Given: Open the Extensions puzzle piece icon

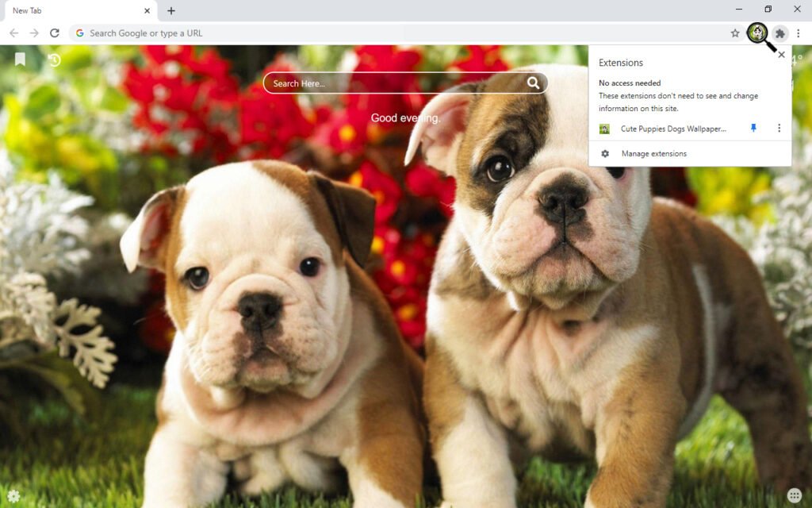Looking at the screenshot, I should point(779,33).
